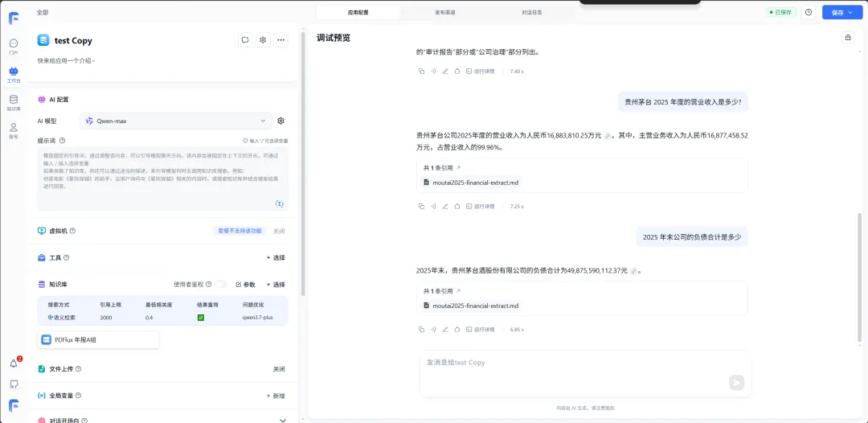Switch to the 发布渠道 tab
868x423 pixels.
pos(445,12)
